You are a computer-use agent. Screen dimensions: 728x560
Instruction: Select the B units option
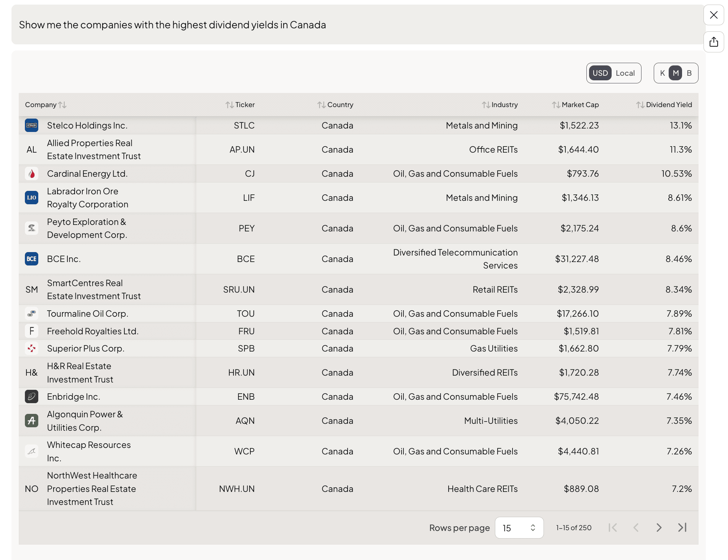click(689, 73)
